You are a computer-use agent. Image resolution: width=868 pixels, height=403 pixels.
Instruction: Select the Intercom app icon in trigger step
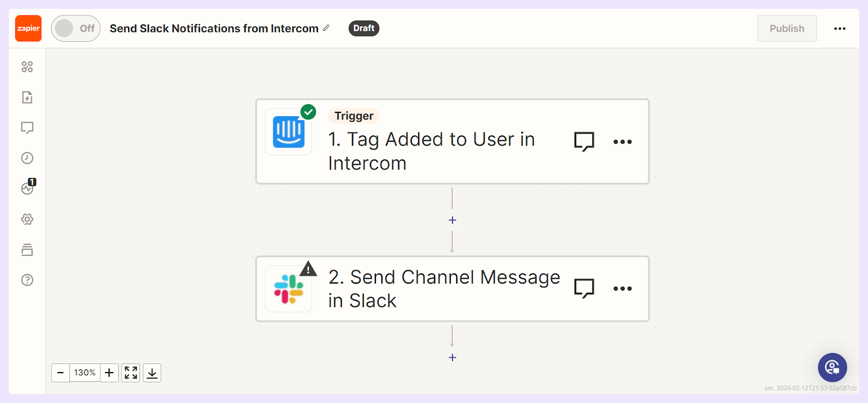tap(289, 132)
